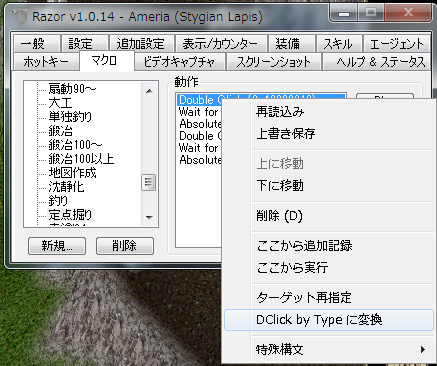
Task: Switch to the エージェント tab
Action: tap(396, 43)
